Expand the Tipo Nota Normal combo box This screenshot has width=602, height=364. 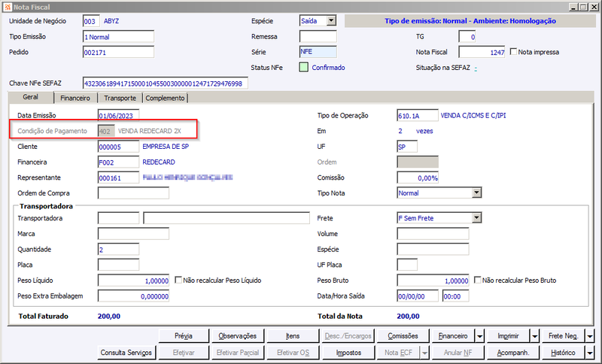pos(476,193)
